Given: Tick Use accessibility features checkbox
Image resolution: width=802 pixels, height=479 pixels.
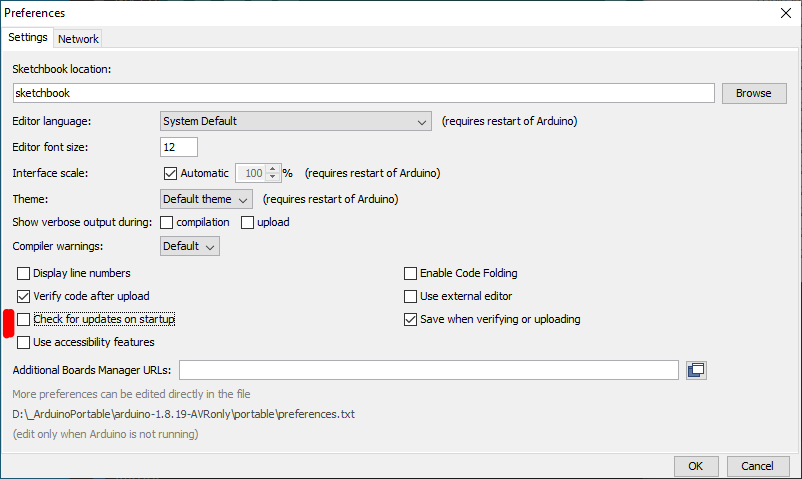Looking at the screenshot, I should (x=24, y=342).
